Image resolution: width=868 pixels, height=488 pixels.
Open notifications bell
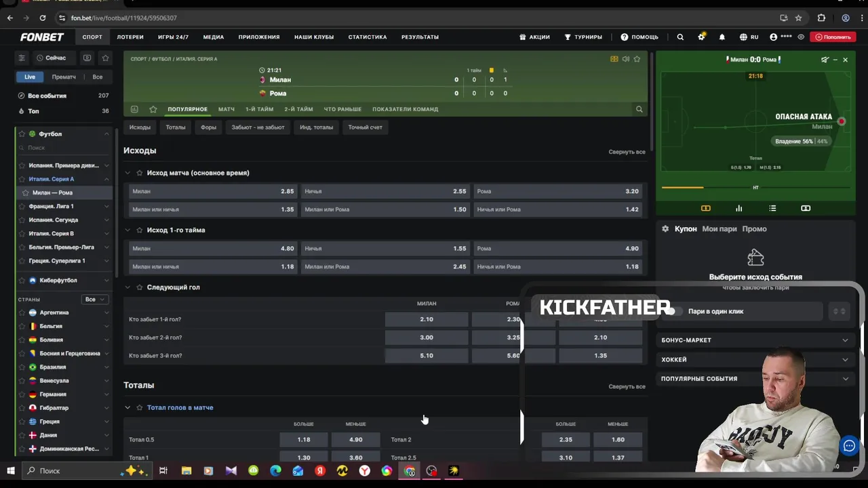click(x=722, y=37)
